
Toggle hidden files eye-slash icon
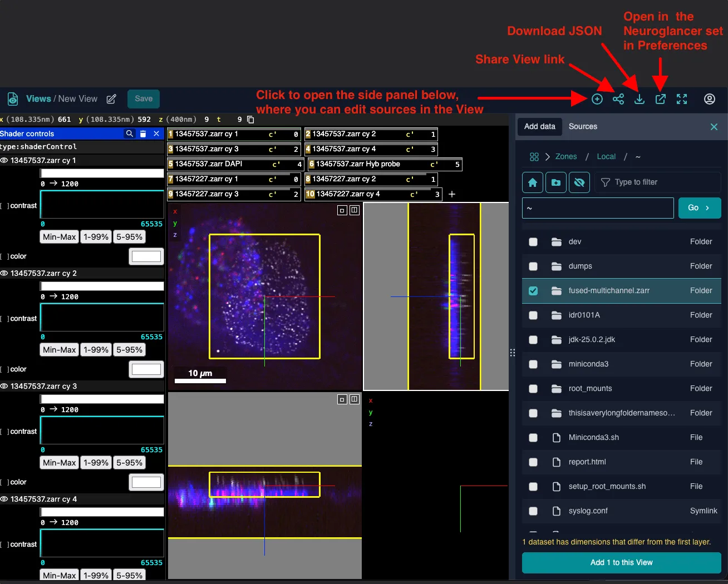click(x=579, y=182)
